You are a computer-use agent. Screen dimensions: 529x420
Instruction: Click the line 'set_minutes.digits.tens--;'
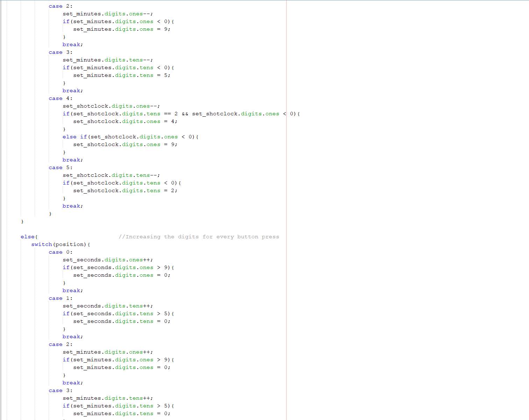pyautogui.click(x=108, y=60)
